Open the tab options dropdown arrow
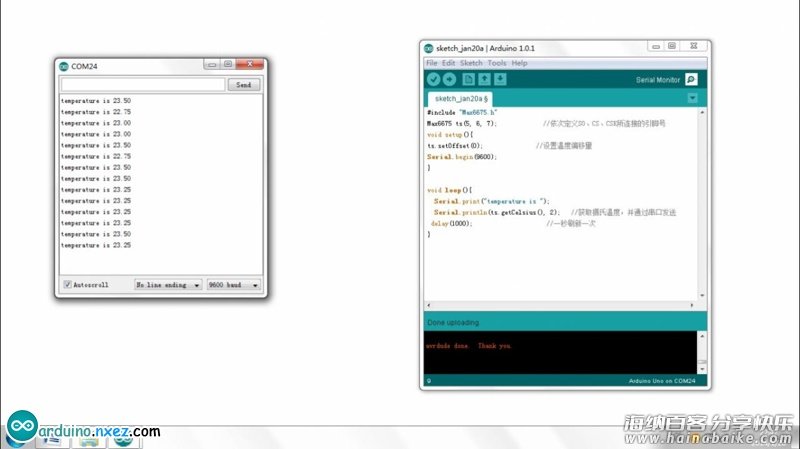 tap(692, 98)
